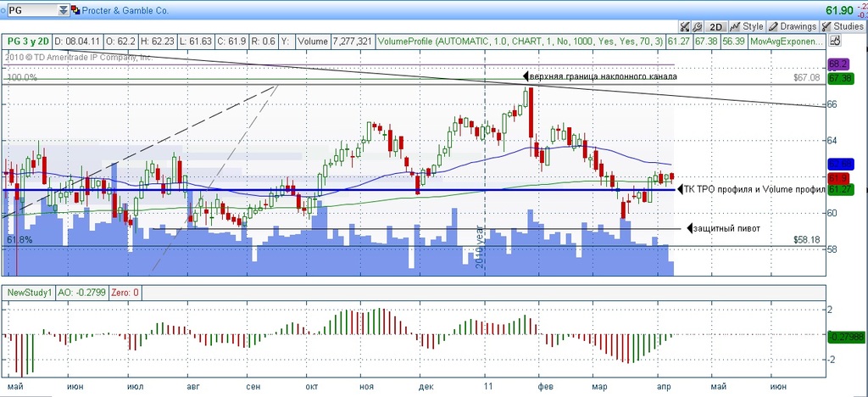Select the 2D timeframe button

716,26
